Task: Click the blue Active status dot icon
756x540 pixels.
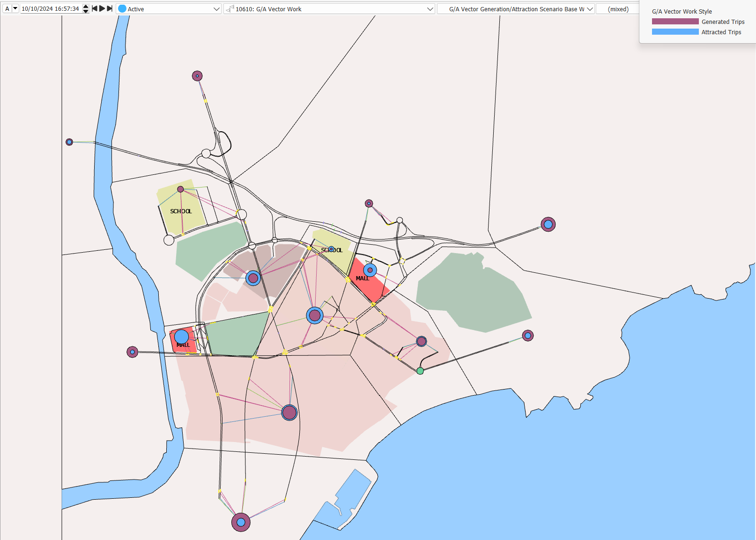Action: click(x=123, y=8)
